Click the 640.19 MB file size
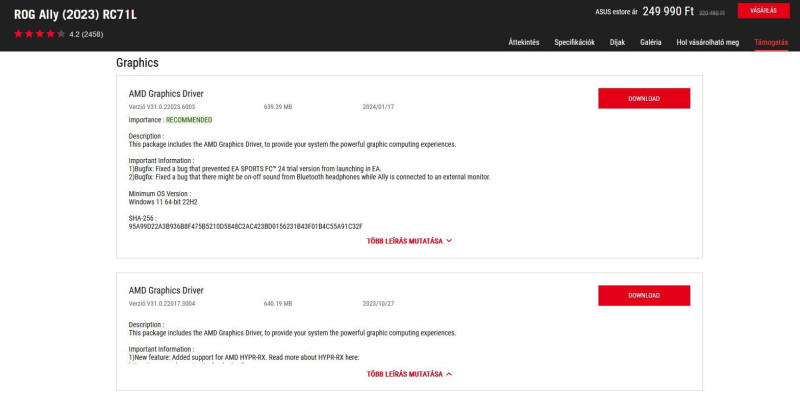Viewport: 800px width, 397px height. tap(278, 304)
